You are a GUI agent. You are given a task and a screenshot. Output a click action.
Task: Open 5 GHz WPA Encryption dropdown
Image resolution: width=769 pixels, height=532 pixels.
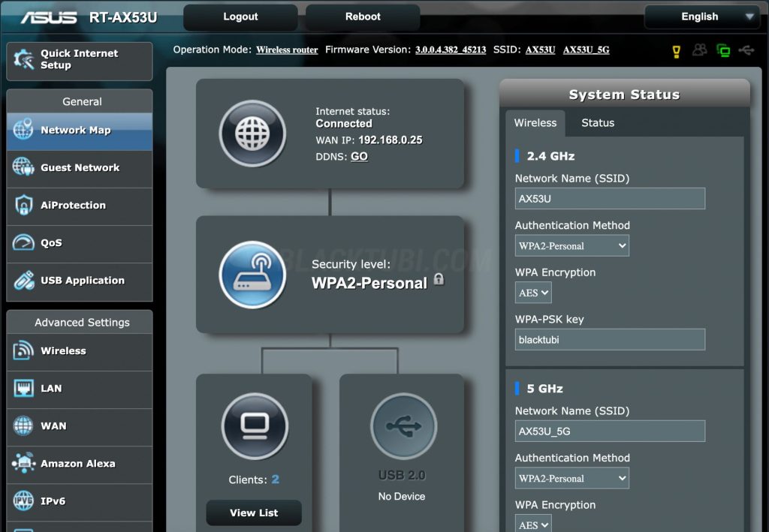[x=533, y=524]
